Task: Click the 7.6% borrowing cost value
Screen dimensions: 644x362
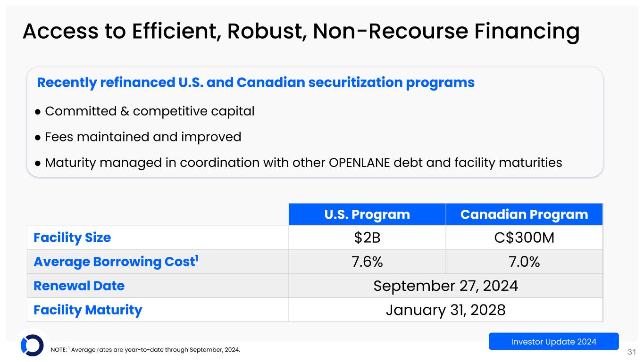Action: [x=367, y=262]
